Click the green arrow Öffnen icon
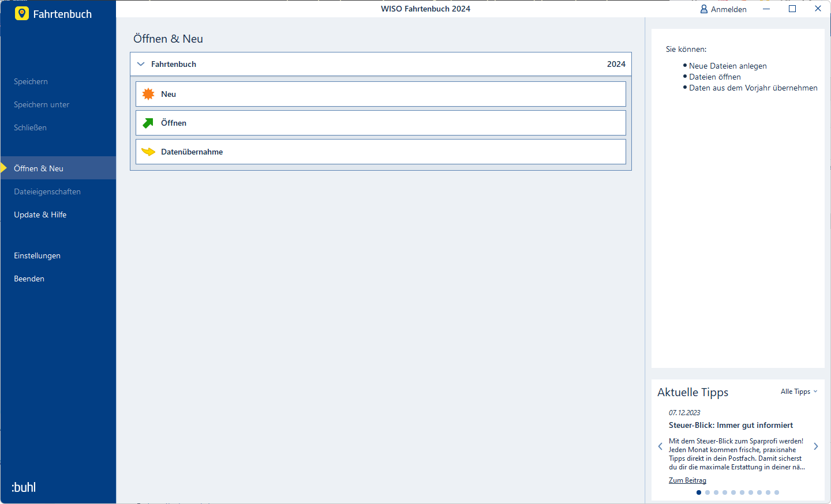 (148, 123)
